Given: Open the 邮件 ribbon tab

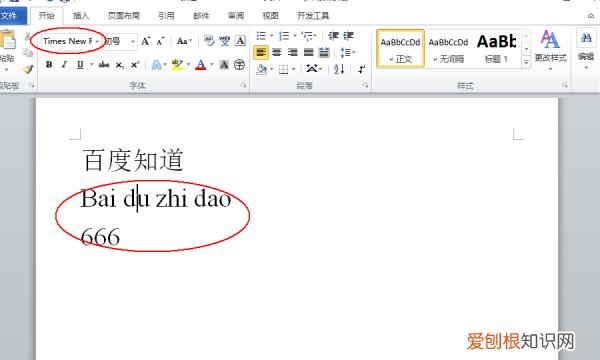Looking at the screenshot, I should pos(201,16).
